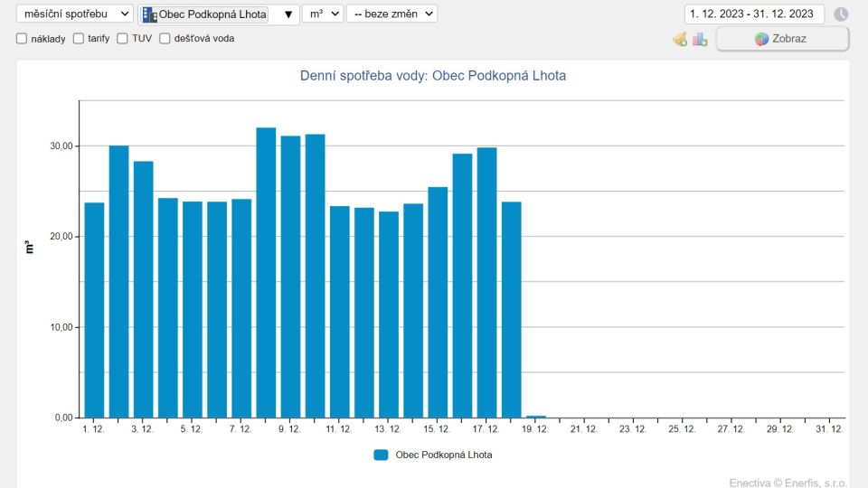This screenshot has height=488, width=868.
Task: Open the m³ unit dropdown
Action: coord(323,14)
